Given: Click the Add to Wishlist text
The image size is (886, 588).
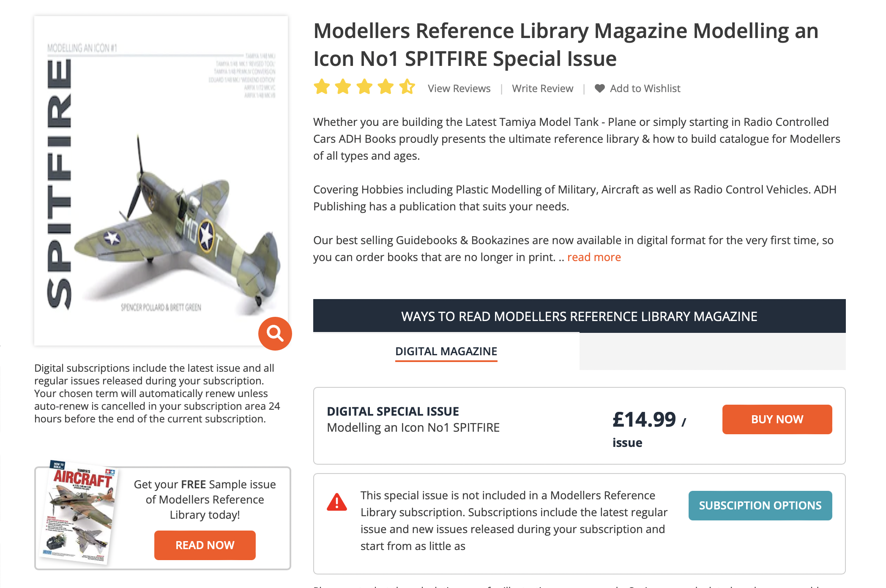Looking at the screenshot, I should coord(645,88).
